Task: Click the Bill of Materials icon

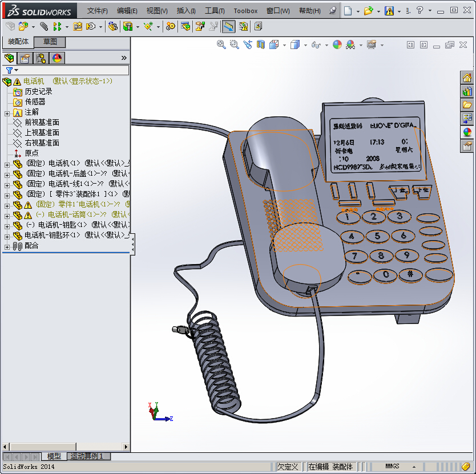Action: coord(185,26)
